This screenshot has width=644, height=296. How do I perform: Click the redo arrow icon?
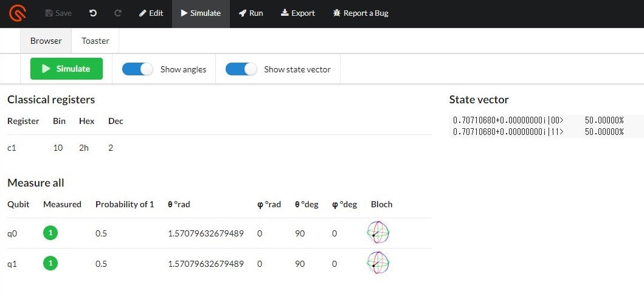(118, 13)
